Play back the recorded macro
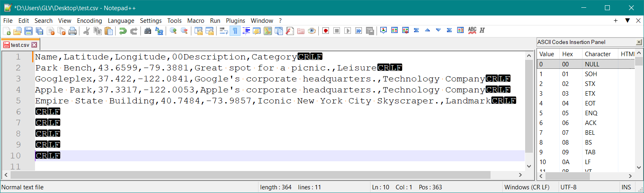 pyautogui.click(x=348, y=31)
